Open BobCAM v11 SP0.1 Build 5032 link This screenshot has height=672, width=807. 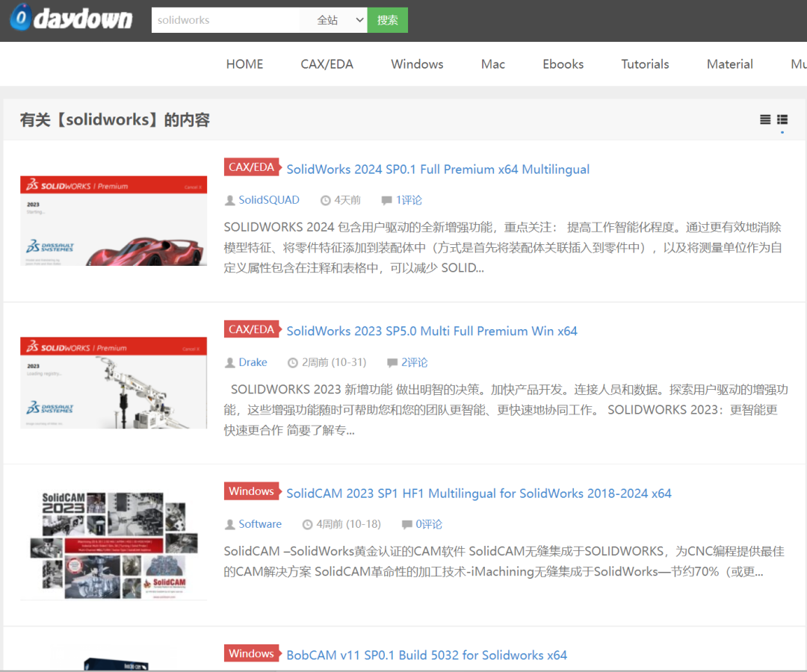pos(427,655)
